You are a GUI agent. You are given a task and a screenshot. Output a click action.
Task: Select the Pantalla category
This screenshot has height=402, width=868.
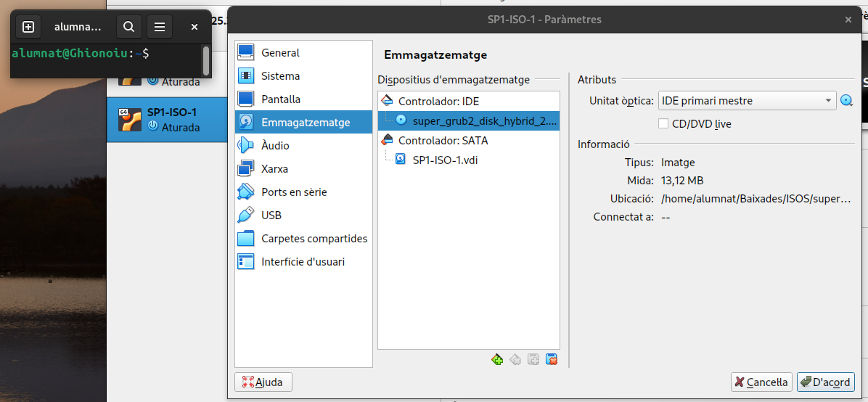pyautogui.click(x=280, y=99)
